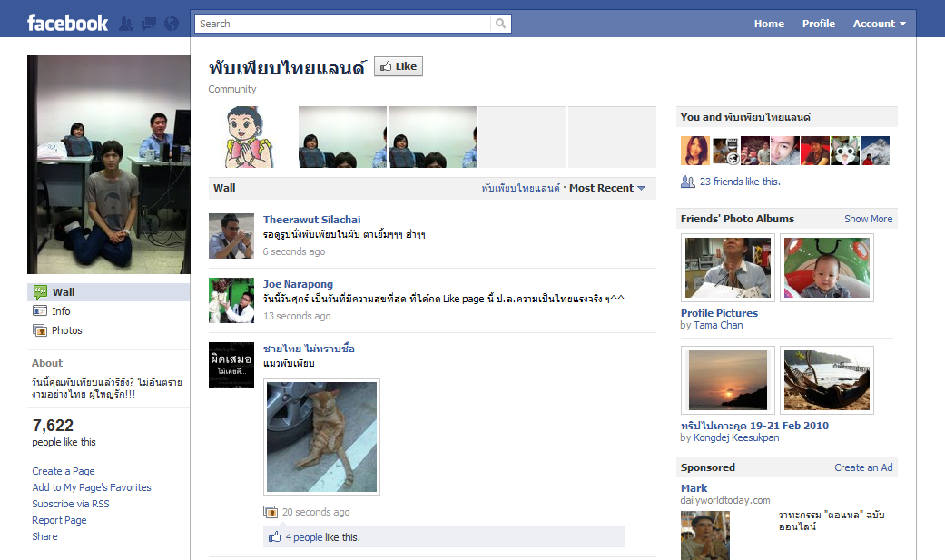Click the friends icon beside 23 friends like this
Image resolution: width=945 pixels, height=560 pixels.
688,182
